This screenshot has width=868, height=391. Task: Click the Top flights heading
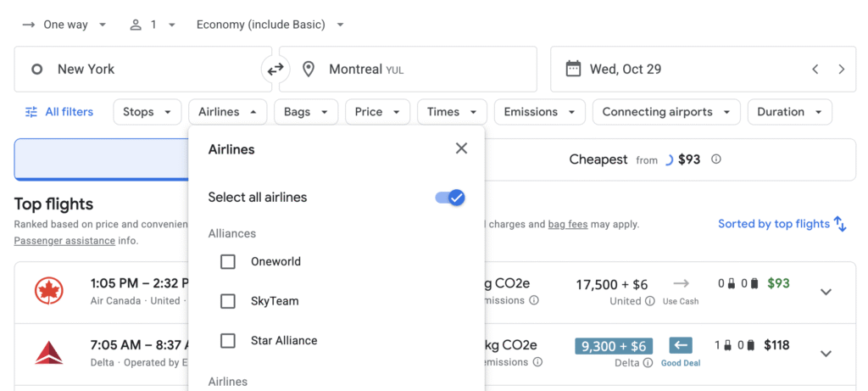coord(53,204)
